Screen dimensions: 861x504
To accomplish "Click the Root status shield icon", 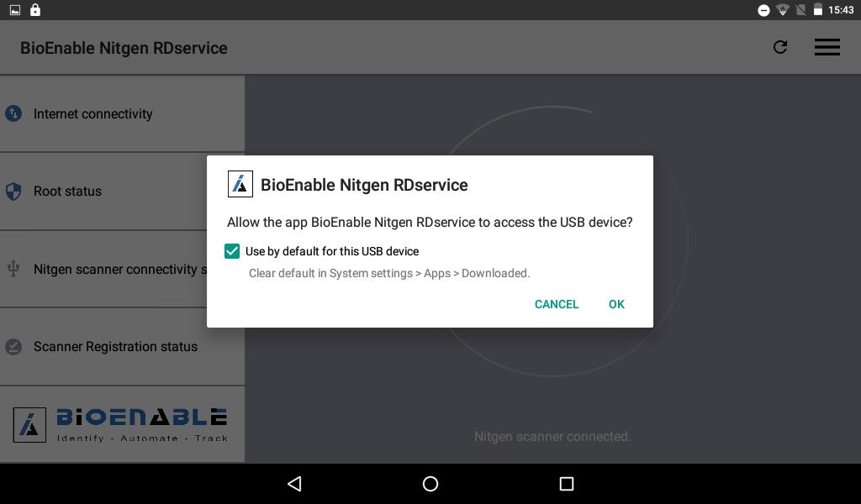I will 13,192.
